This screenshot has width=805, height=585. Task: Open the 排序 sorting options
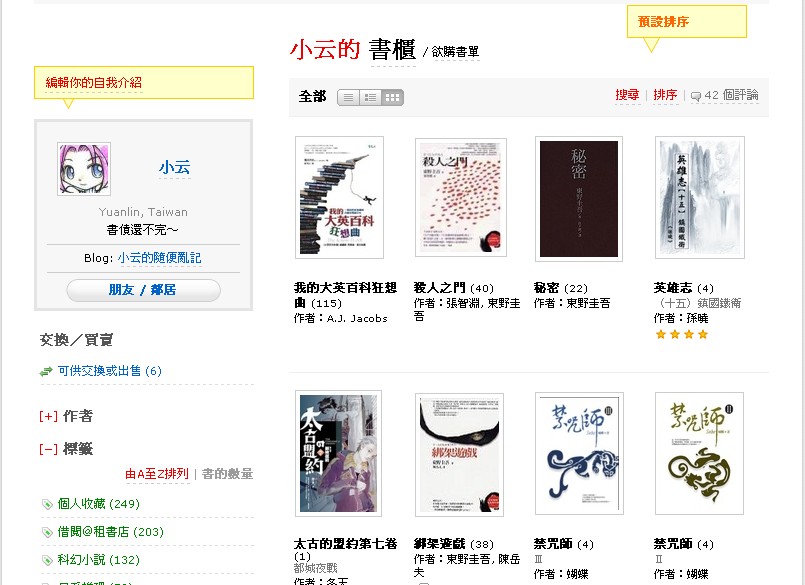[x=665, y=95]
